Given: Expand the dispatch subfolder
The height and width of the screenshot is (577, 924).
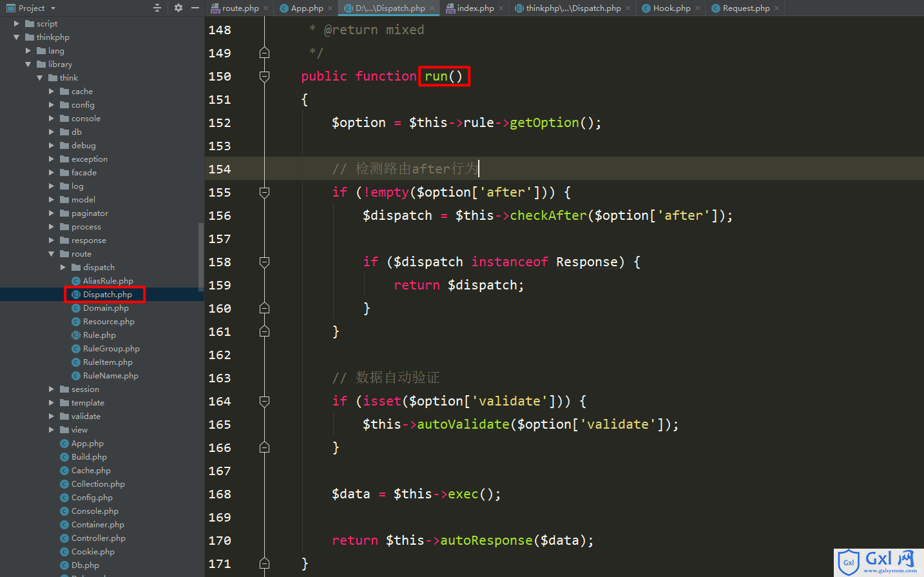Looking at the screenshot, I should coord(63,267).
